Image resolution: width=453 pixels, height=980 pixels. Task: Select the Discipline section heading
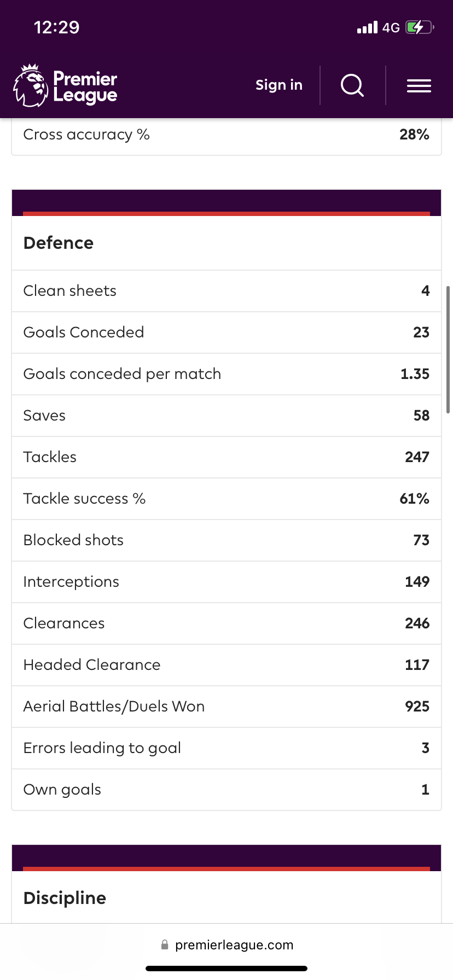click(x=65, y=898)
